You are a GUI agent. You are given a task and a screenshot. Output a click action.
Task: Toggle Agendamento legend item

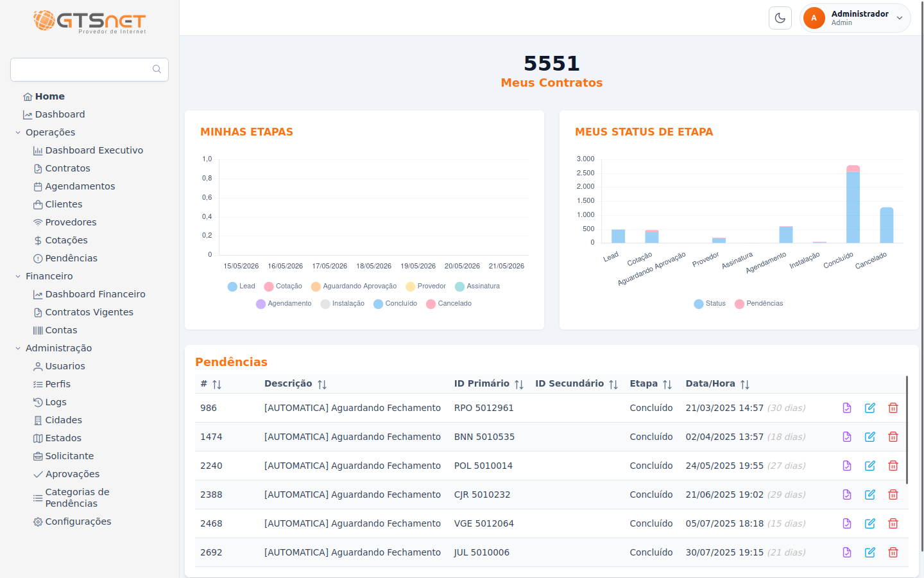[x=284, y=304]
